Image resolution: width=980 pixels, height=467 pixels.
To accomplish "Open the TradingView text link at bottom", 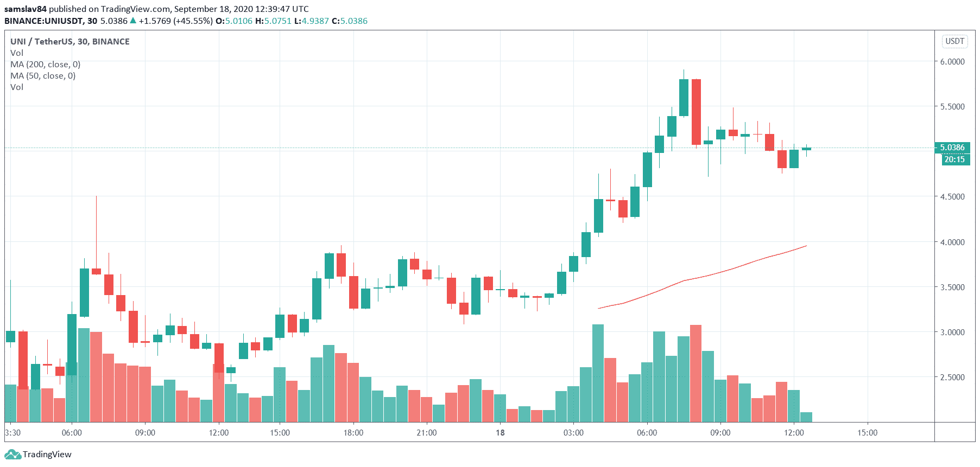I will tap(47, 455).
